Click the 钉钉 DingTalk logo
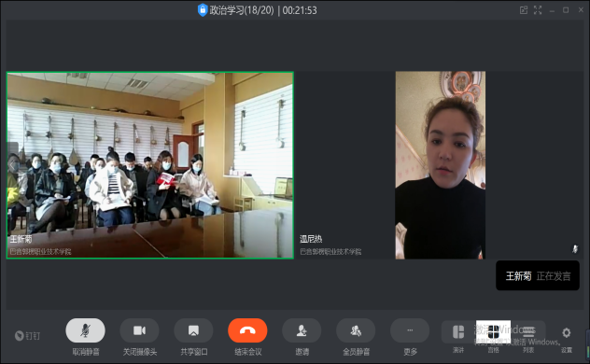 point(27,335)
